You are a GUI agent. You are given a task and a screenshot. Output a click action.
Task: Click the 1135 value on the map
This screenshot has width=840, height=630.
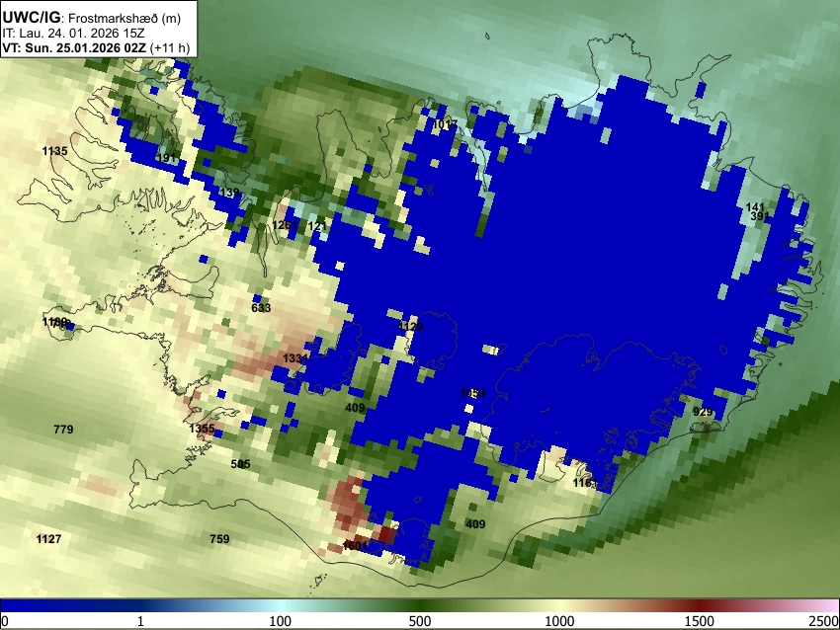point(54,151)
